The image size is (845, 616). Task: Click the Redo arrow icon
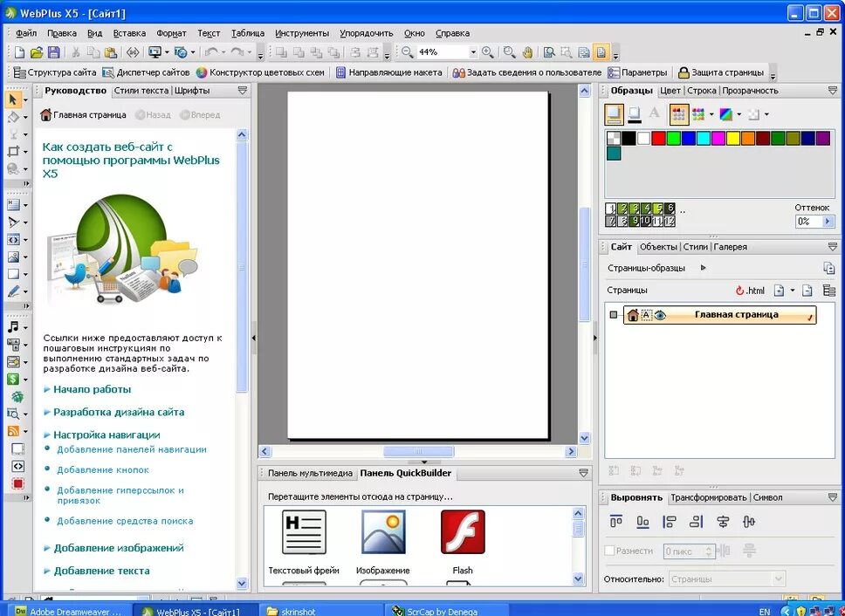coord(237,52)
